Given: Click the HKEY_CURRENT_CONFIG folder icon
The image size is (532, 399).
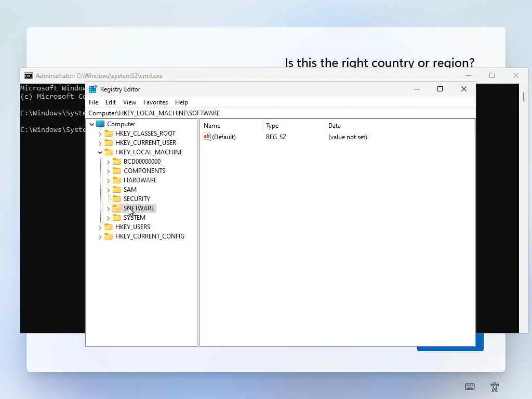Looking at the screenshot, I should click(109, 236).
